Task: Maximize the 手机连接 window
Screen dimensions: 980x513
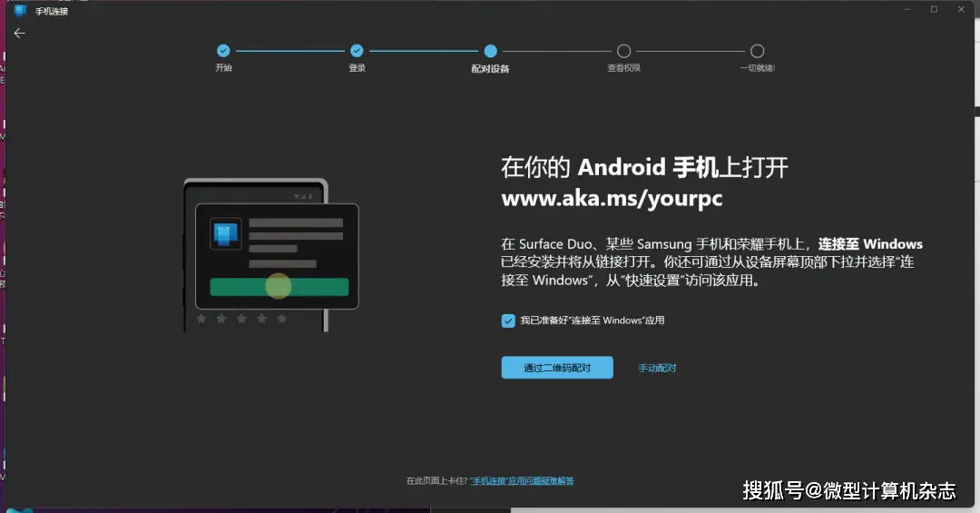Action: pos(935,9)
